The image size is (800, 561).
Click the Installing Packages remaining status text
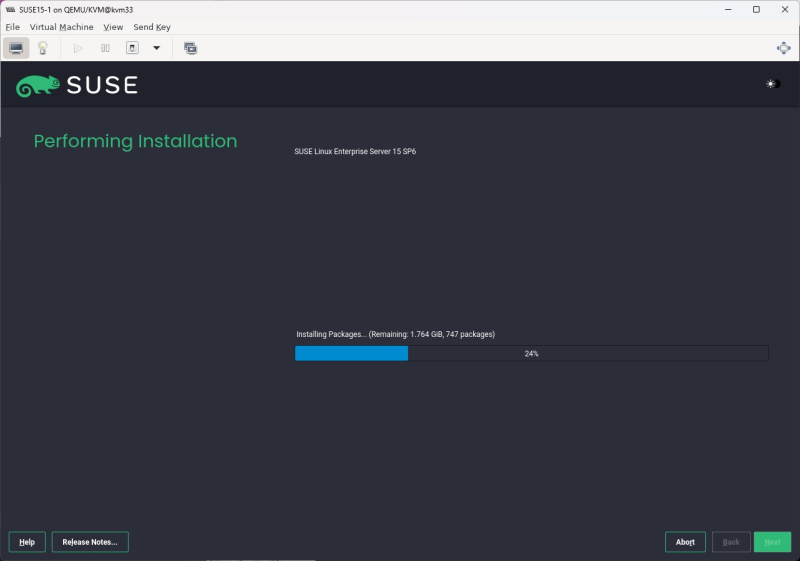pyautogui.click(x=395, y=335)
